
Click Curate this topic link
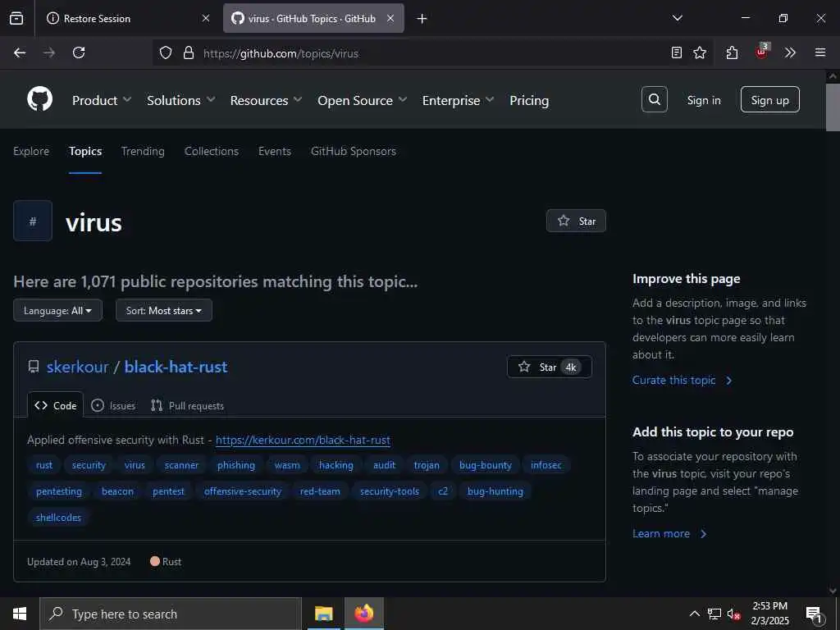pyautogui.click(x=682, y=380)
